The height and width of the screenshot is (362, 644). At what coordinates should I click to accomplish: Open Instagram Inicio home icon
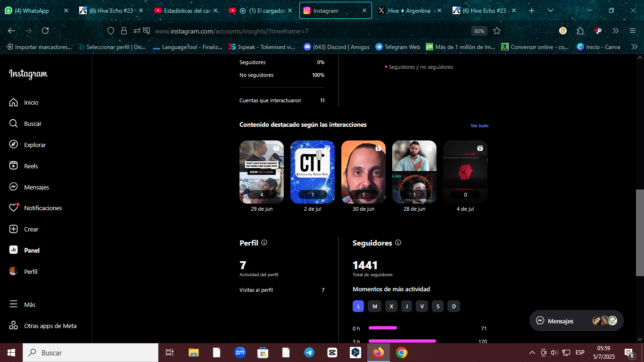click(14, 102)
